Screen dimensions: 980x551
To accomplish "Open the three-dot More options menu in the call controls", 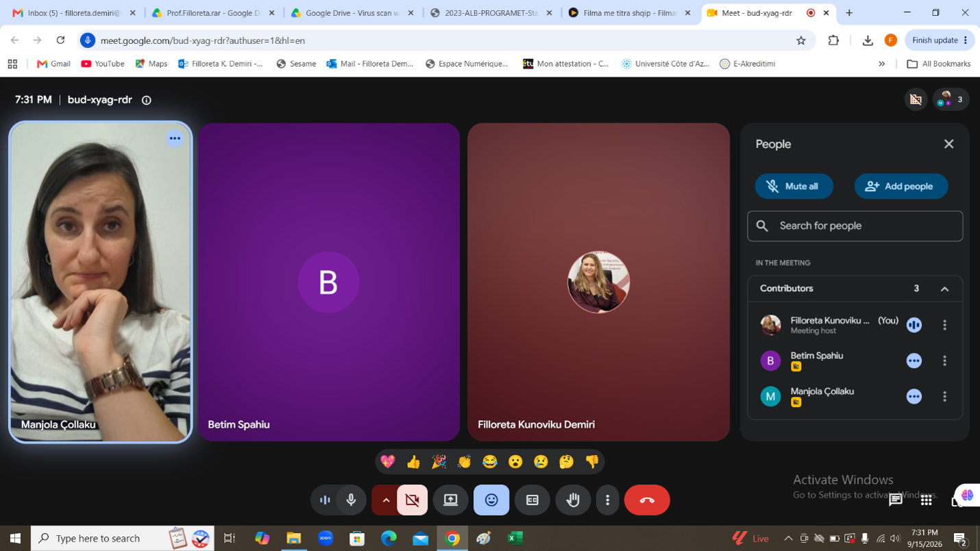I will (x=607, y=500).
